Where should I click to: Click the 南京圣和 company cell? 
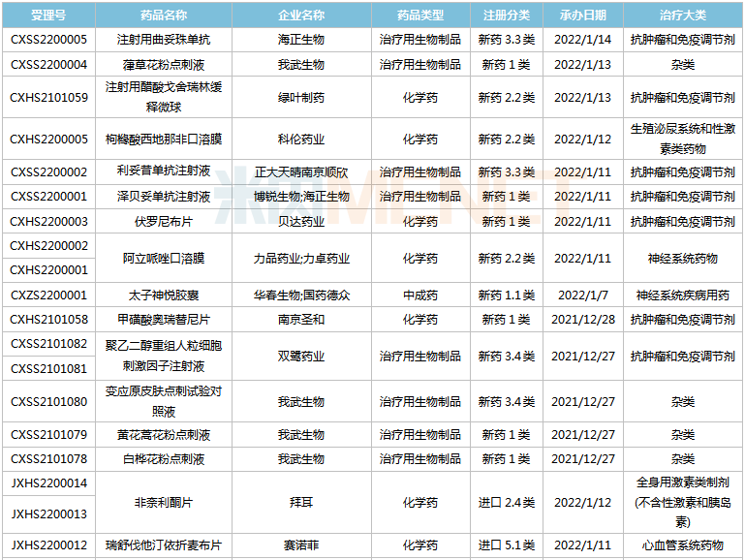(x=301, y=320)
